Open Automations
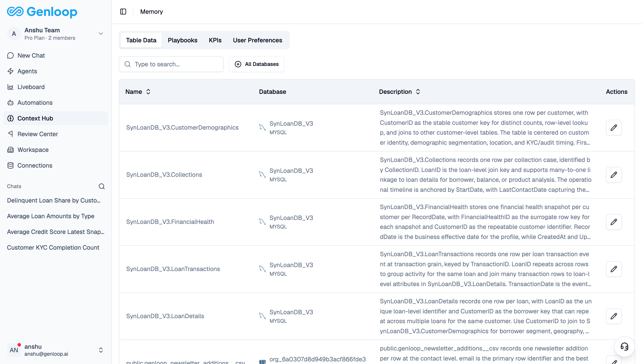The image size is (642, 364). point(55,103)
